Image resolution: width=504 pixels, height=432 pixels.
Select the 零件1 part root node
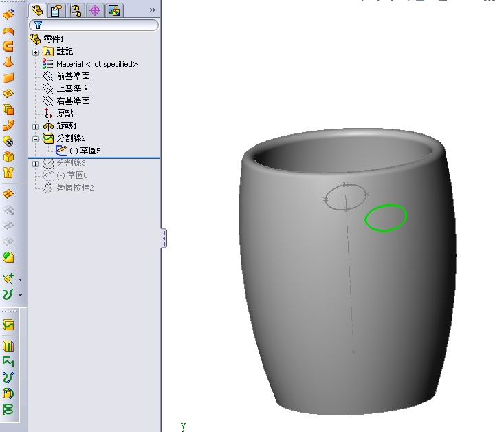coord(54,39)
